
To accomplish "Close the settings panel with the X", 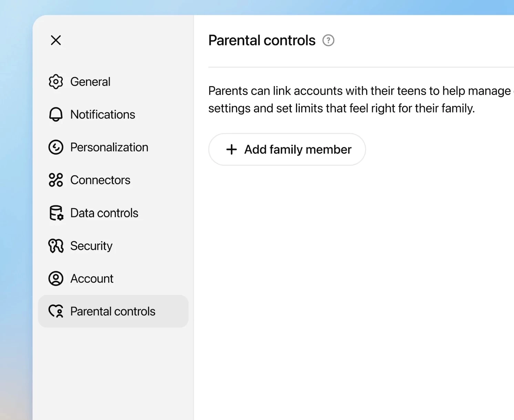I will click(x=56, y=40).
